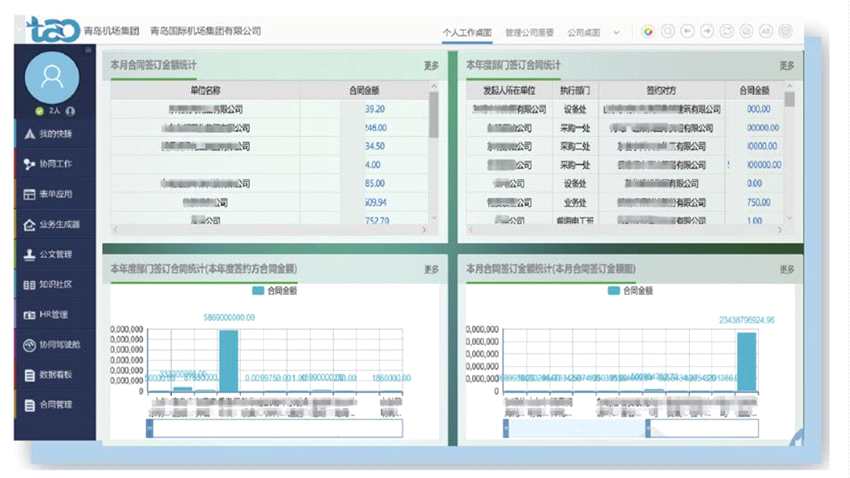The image size is (850, 478).
Task: Open amount 4.00 link
Action: click(x=372, y=165)
